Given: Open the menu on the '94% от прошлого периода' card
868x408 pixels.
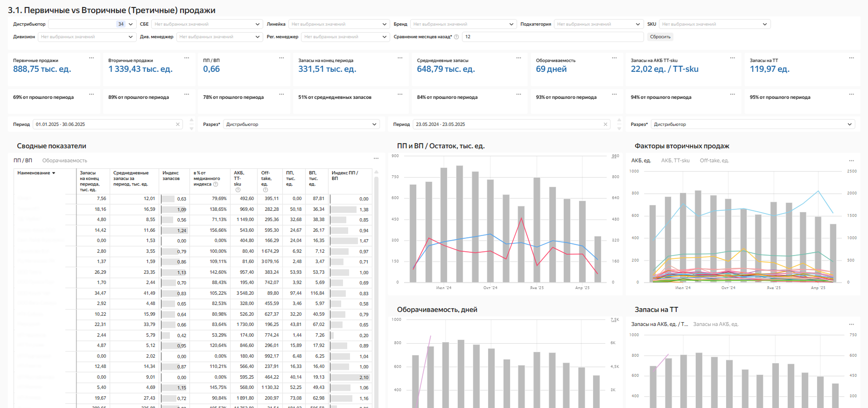Looking at the screenshot, I should (x=733, y=94).
